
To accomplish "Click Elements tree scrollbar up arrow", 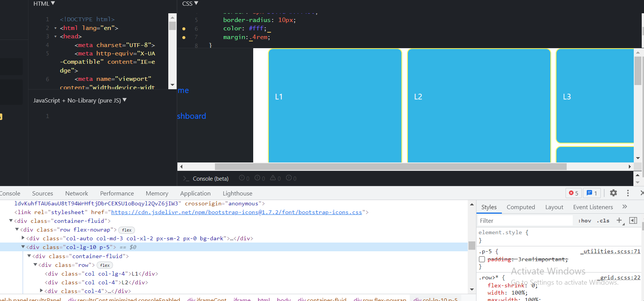I will tap(472, 204).
